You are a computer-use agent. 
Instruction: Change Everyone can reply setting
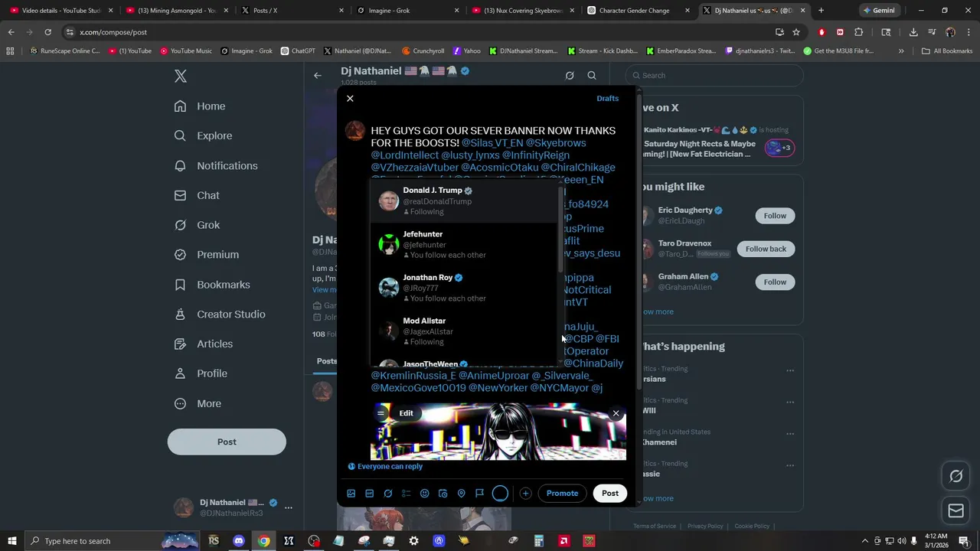point(385,466)
